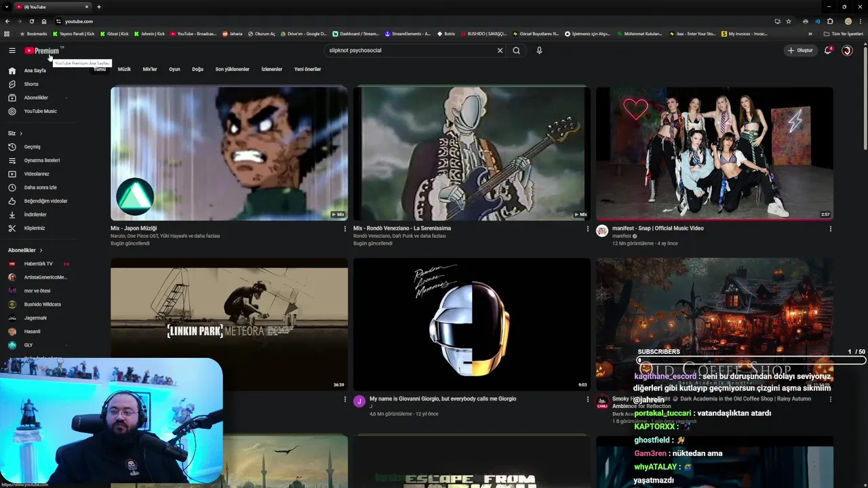The image size is (868, 488).
Task: Go to YouTube Premium home logo
Action: tap(43, 50)
